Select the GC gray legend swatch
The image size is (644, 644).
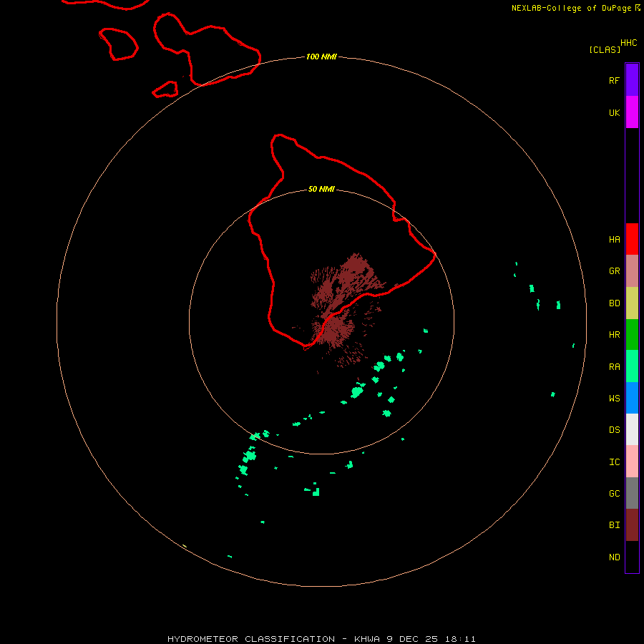[632, 493]
